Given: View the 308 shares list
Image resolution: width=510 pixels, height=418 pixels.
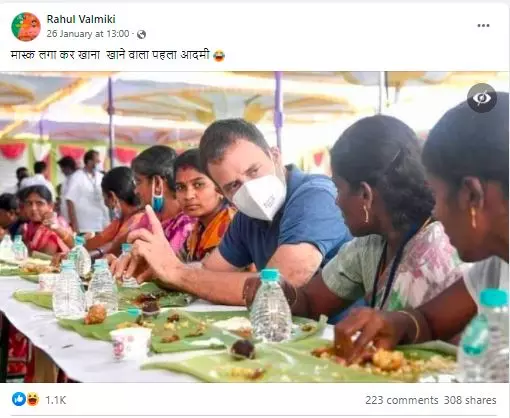Looking at the screenshot, I should pyautogui.click(x=470, y=400).
